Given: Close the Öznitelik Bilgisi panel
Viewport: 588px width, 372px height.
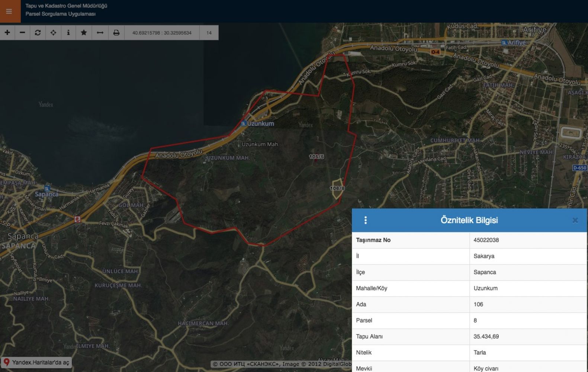Looking at the screenshot, I should [575, 220].
